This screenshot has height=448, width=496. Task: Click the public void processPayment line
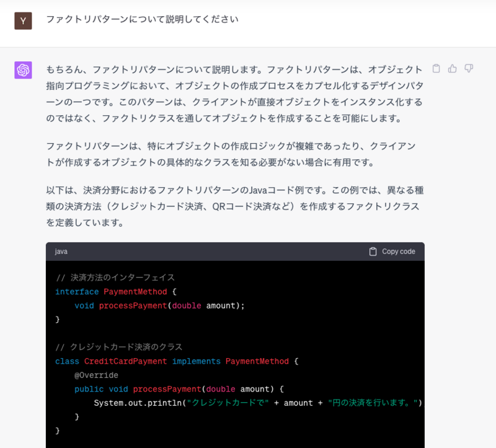click(x=179, y=389)
